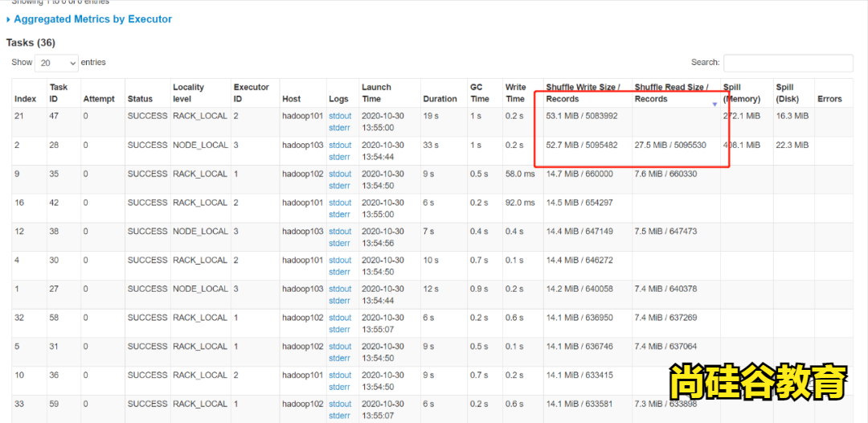The image size is (868, 423).
Task: Click the Search input field
Action: pos(788,63)
